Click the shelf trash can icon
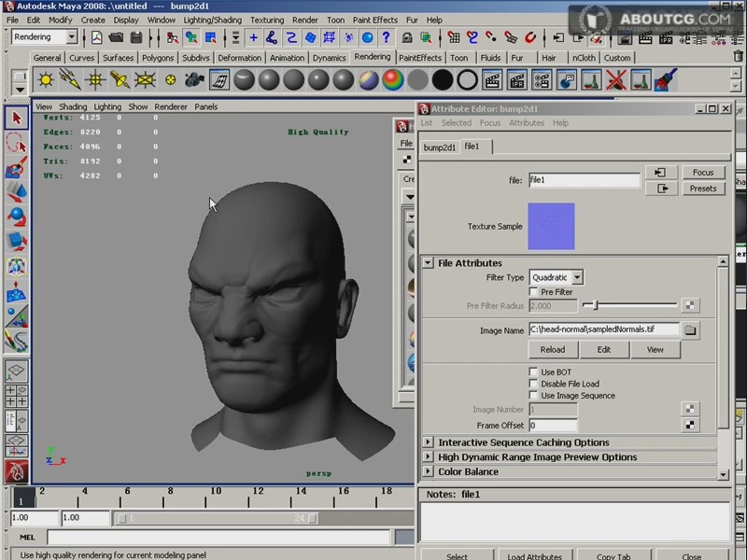The height and width of the screenshot is (560, 747). tap(739, 56)
